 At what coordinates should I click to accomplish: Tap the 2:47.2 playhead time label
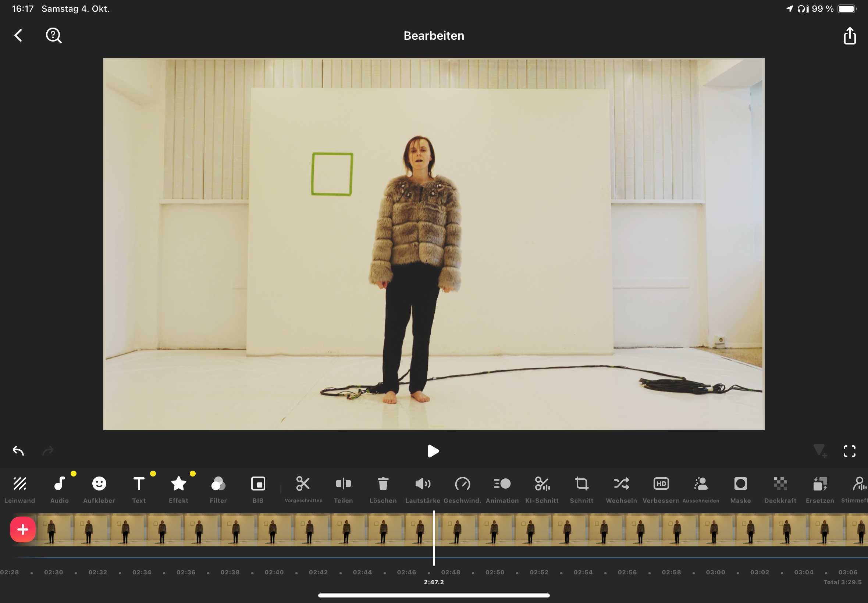tap(434, 582)
